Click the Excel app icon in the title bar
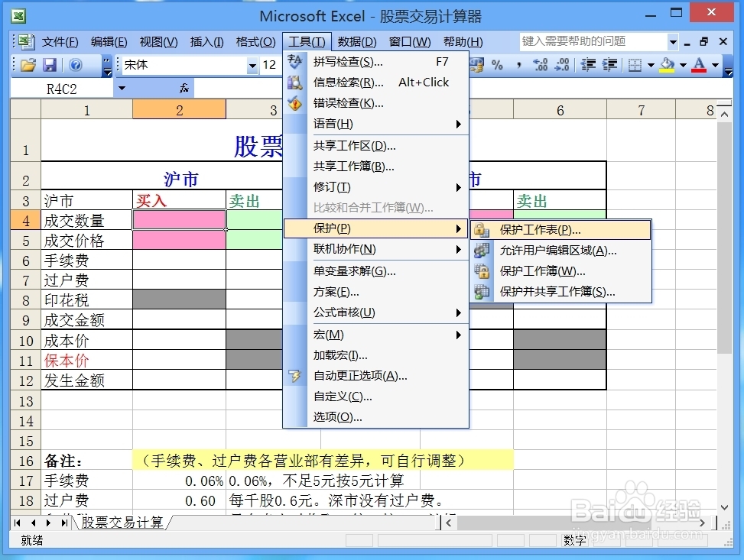Screen dimensions: 744x560 click(18, 17)
